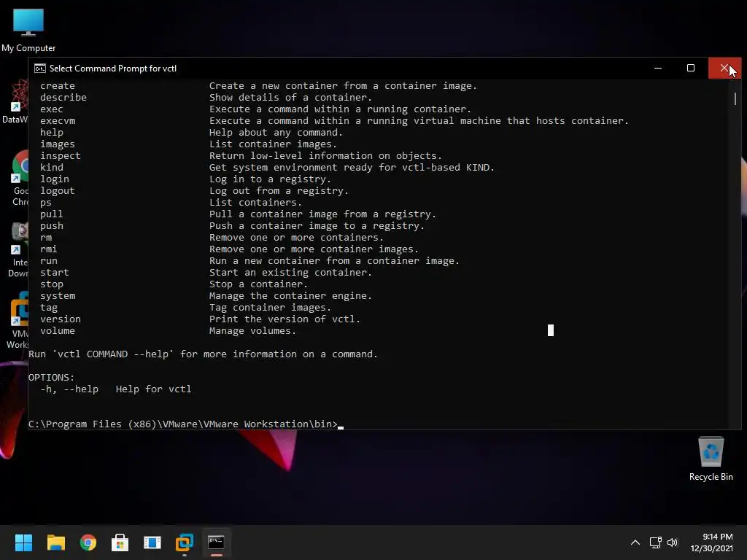Click the 'logout' command text
This screenshot has width=747, height=560.
point(58,190)
